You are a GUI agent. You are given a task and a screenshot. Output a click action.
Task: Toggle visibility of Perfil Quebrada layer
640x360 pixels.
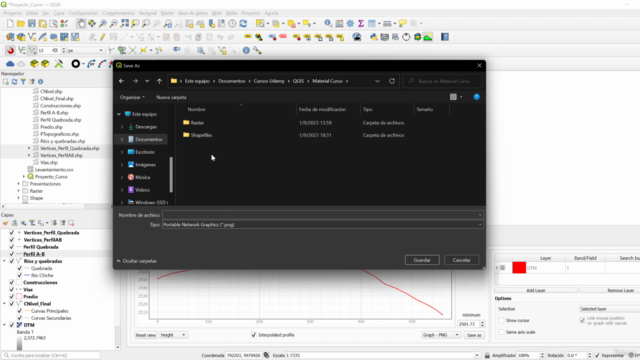[11, 247]
